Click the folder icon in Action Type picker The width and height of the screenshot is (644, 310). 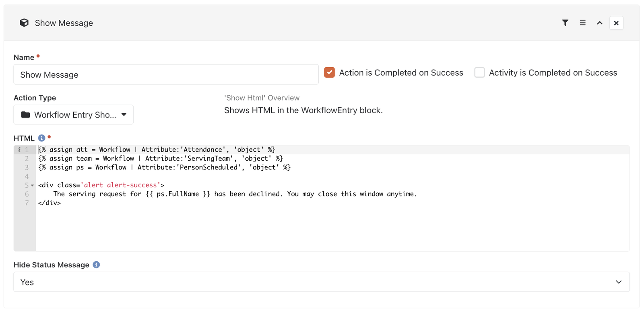(25, 115)
